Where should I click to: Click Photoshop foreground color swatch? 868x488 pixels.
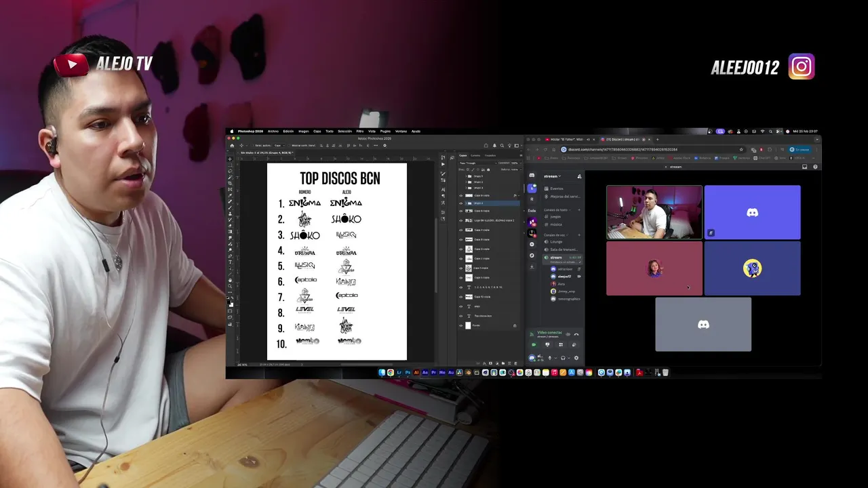pos(229,302)
